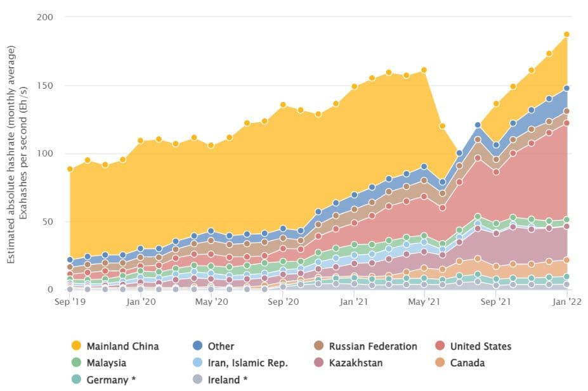
Task: Click the Canada legend label text
Action: pyautogui.click(x=467, y=363)
